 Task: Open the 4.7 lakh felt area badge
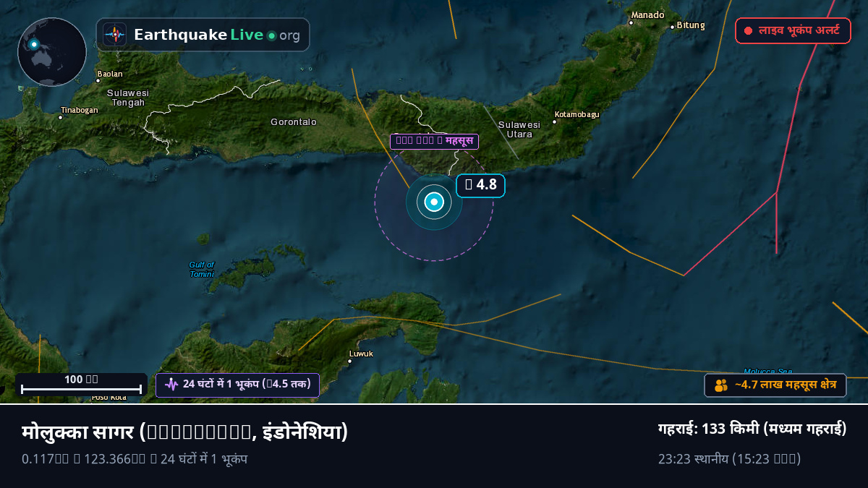[x=775, y=385]
